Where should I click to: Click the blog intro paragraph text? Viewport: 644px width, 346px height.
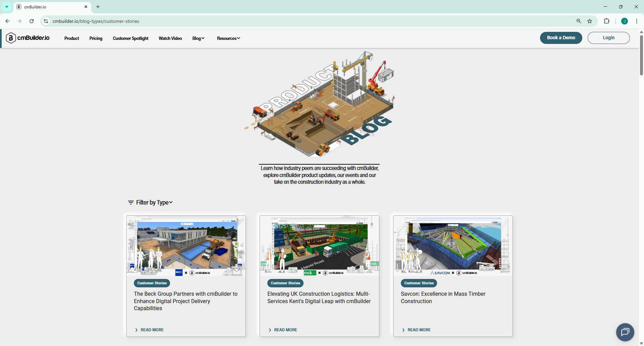point(320,175)
